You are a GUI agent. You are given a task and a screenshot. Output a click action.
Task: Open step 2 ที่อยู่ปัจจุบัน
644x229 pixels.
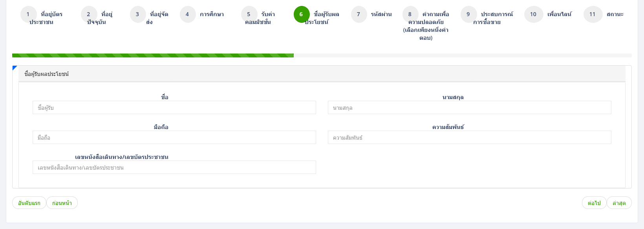[89, 15]
